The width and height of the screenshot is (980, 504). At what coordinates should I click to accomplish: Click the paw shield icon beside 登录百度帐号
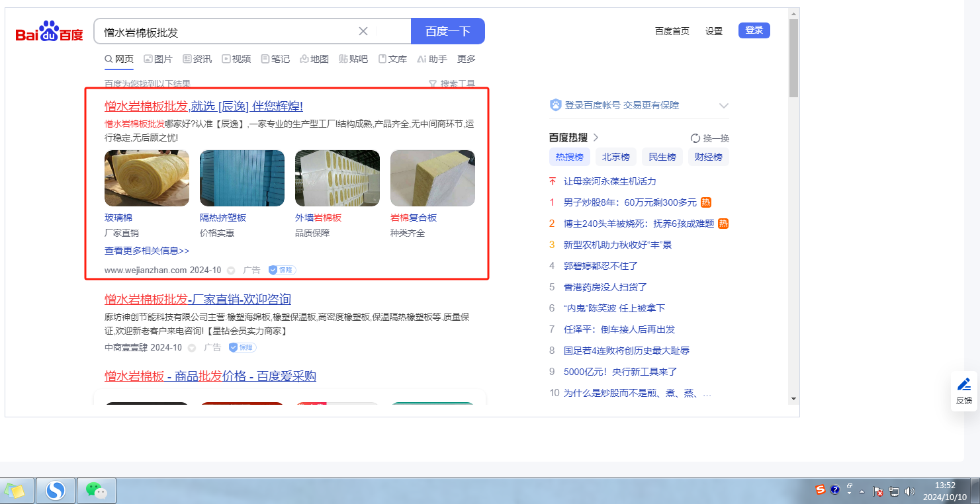click(x=555, y=105)
